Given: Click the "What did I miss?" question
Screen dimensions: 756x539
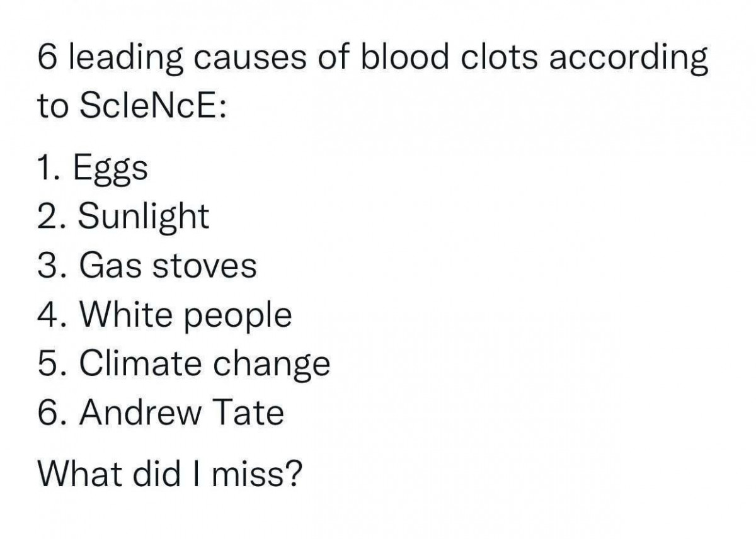Looking at the screenshot, I should click(x=169, y=474).
